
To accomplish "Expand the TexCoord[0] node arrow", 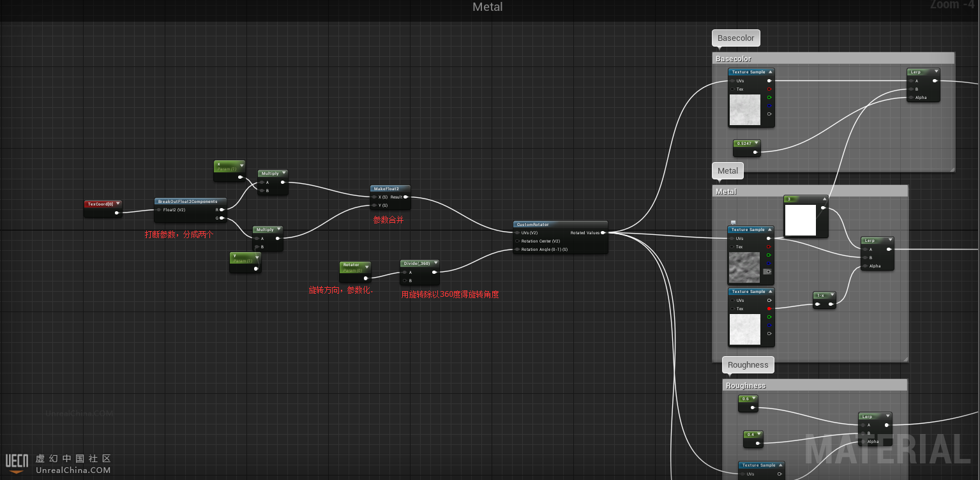I will tap(118, 204).
